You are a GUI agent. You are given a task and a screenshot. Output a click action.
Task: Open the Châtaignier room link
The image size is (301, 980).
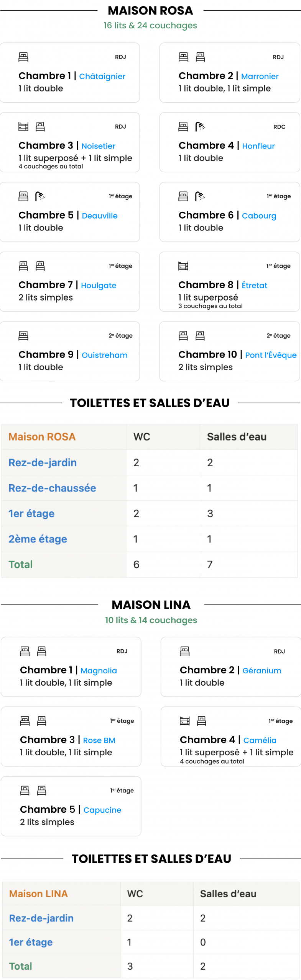[x=102, y=76]
